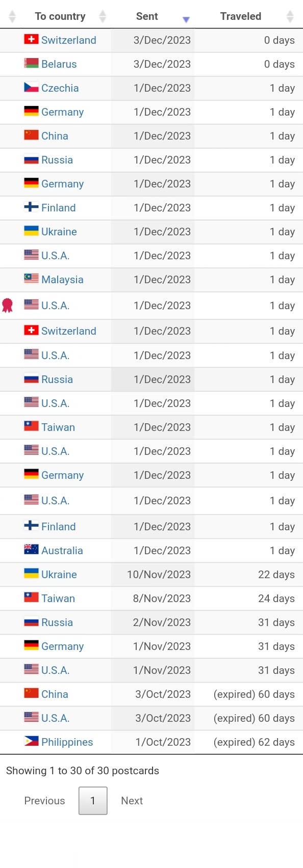Image resolution: width=303 pixels, height=868 pixels.
Task: Select page 1 button
Action: [93, 801]
